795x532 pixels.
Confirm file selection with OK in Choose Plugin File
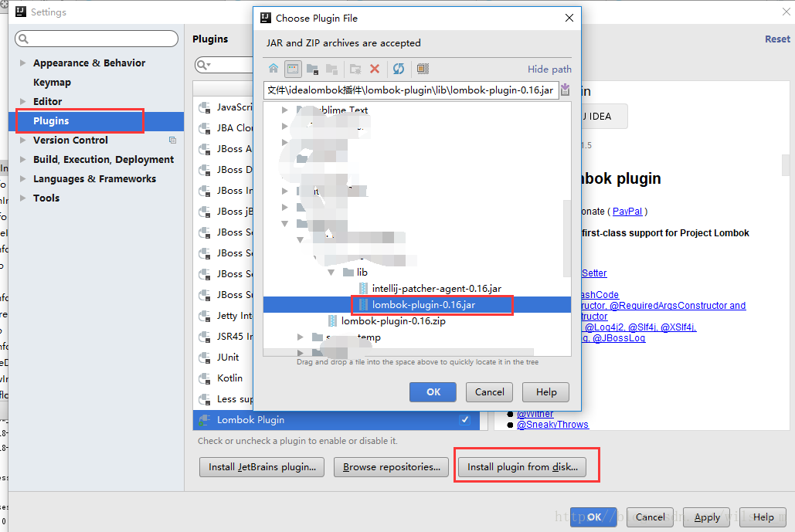point(433,392)
